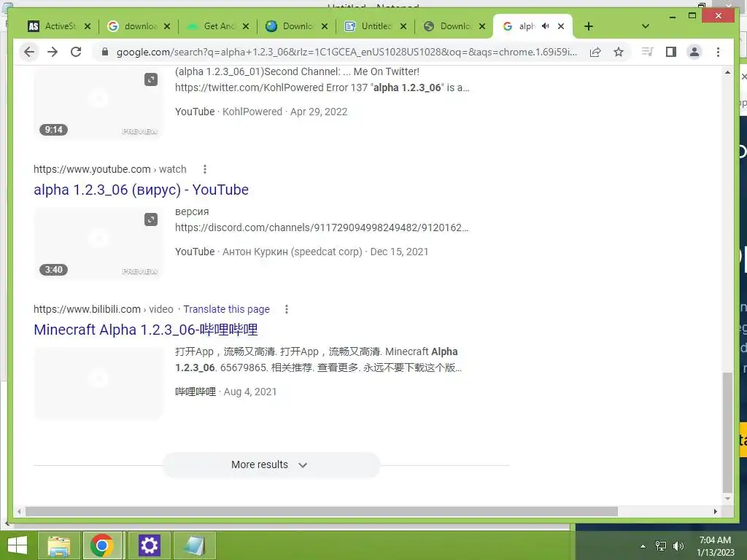
Task: Open the Windows Start button
Action: click(18, 545)
